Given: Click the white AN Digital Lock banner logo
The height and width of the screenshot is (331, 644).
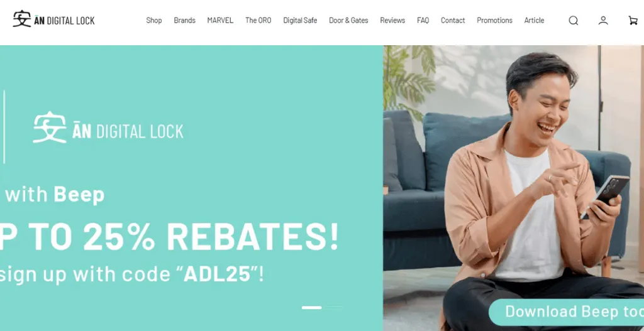Looking at the screenshot, I should pyautogui.click(x=108, y=128).
